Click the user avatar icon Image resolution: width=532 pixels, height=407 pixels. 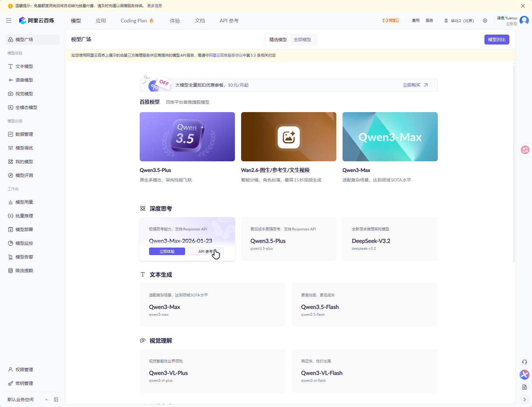[x=524, y=20]
